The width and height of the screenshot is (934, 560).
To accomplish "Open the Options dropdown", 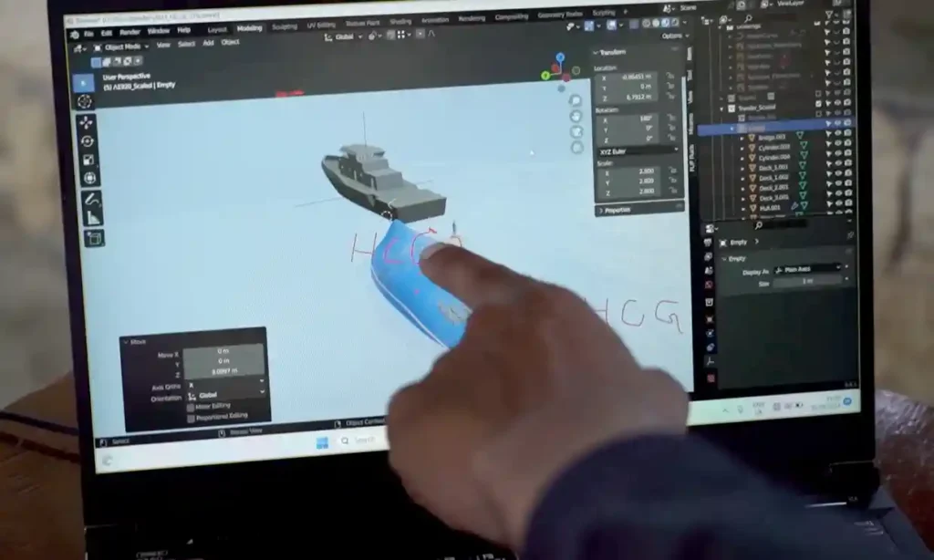I will tap(675, 36).
